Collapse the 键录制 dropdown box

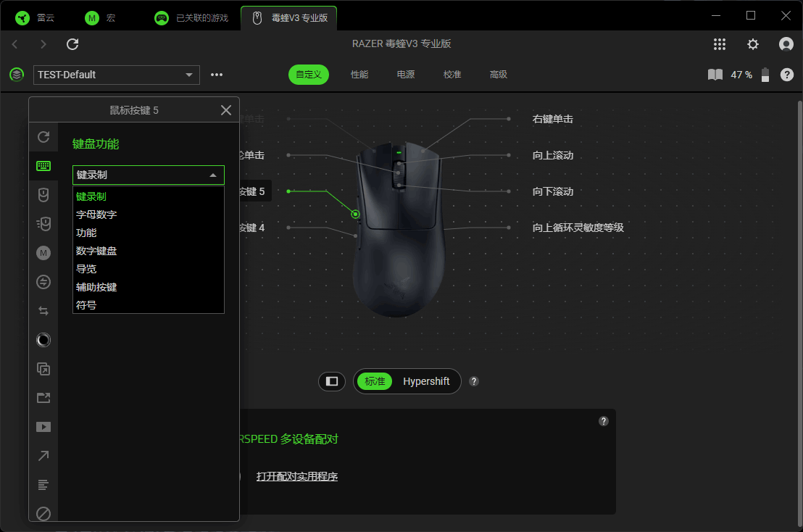(149, 175)
